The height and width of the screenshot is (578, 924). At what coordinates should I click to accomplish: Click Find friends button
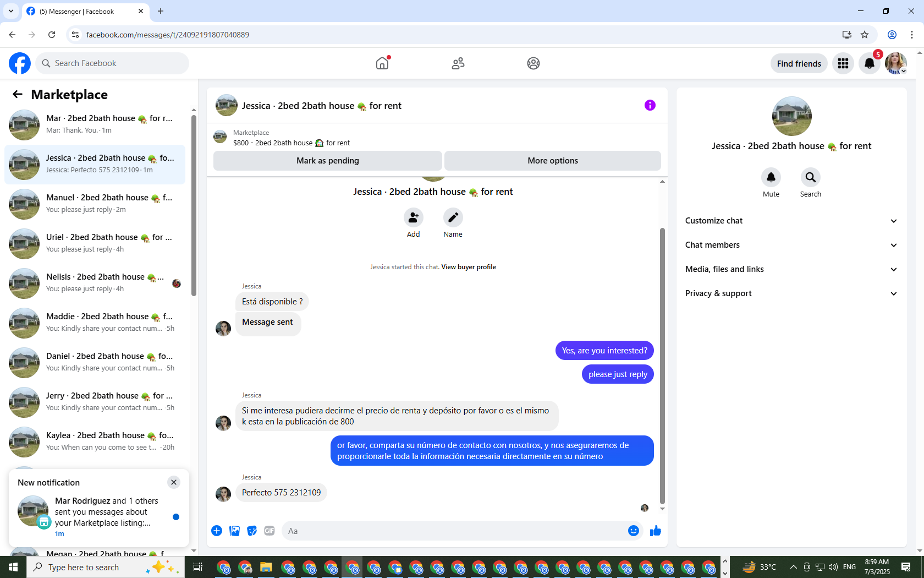tap(799, 63)
